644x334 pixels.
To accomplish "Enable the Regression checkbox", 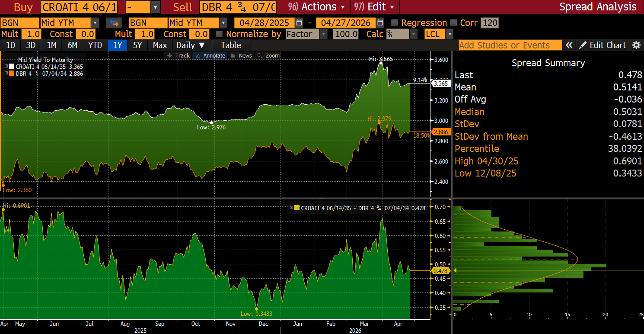I will click(394, 23).
